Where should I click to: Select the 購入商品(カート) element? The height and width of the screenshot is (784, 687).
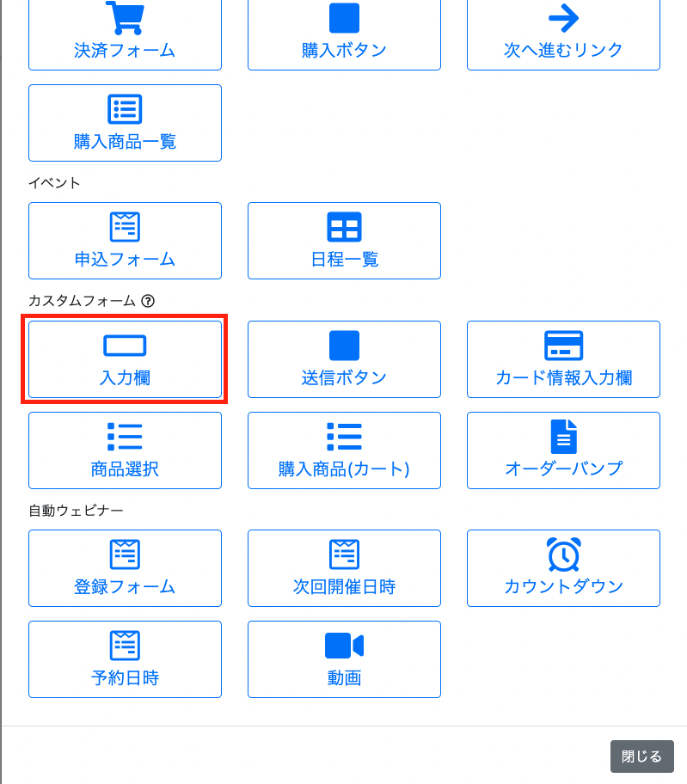[344, 450]
